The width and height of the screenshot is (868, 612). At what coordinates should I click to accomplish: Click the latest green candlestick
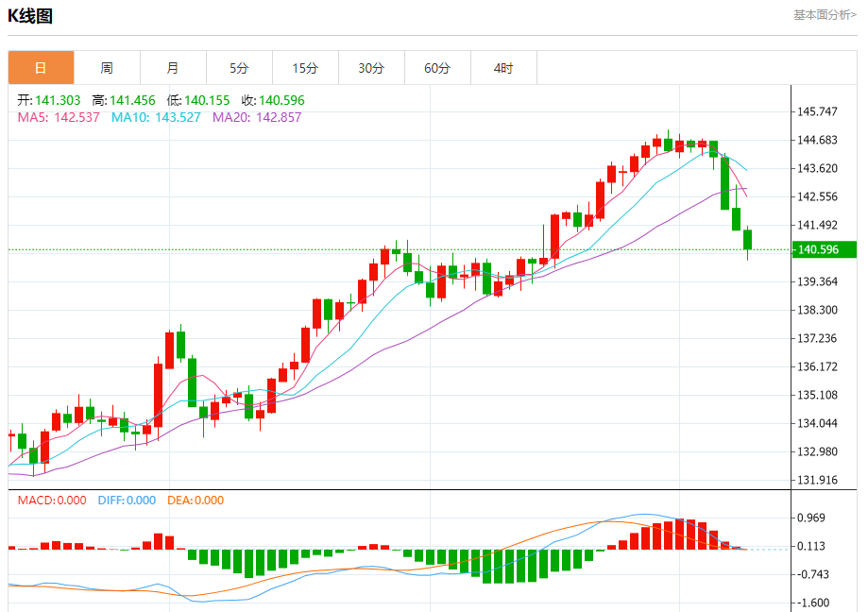click(747, 240)
